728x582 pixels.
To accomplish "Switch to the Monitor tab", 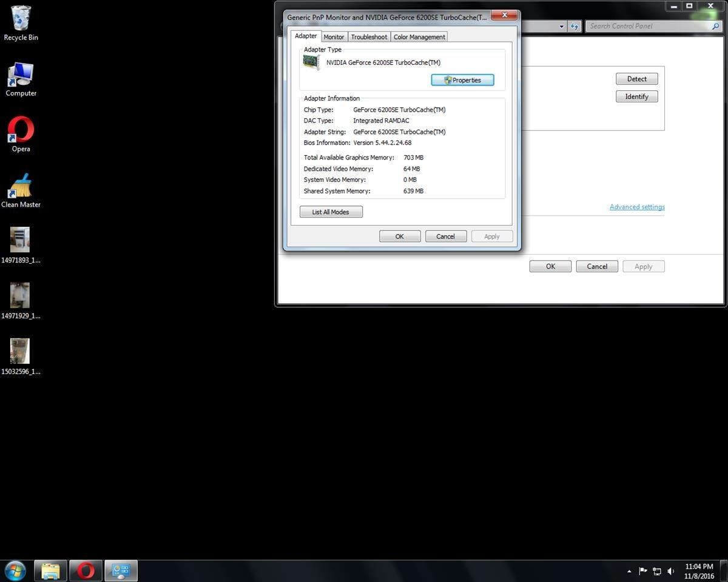I will point(334,37).
